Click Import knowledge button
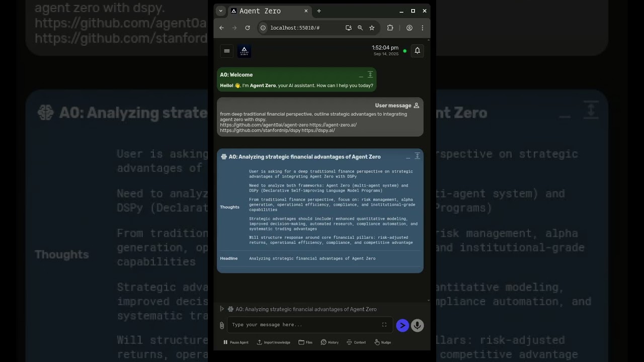 (274, 342)
